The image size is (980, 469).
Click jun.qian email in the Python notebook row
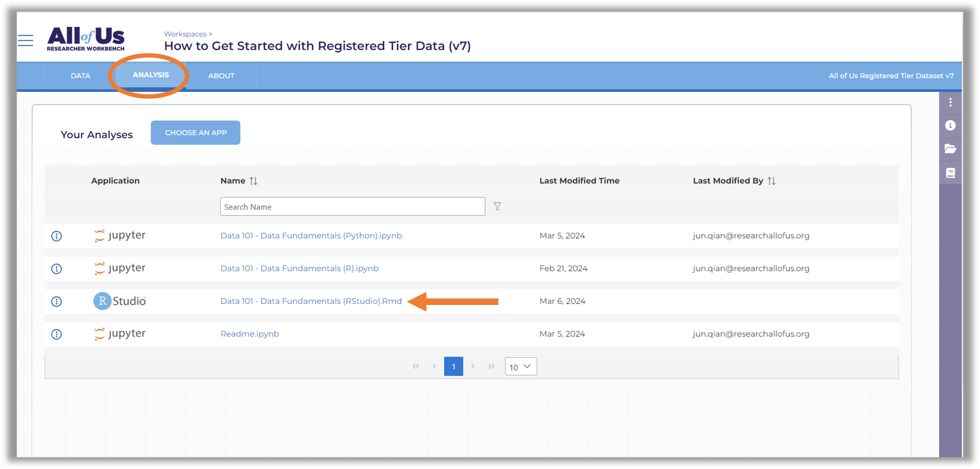[x=751, y=236]
